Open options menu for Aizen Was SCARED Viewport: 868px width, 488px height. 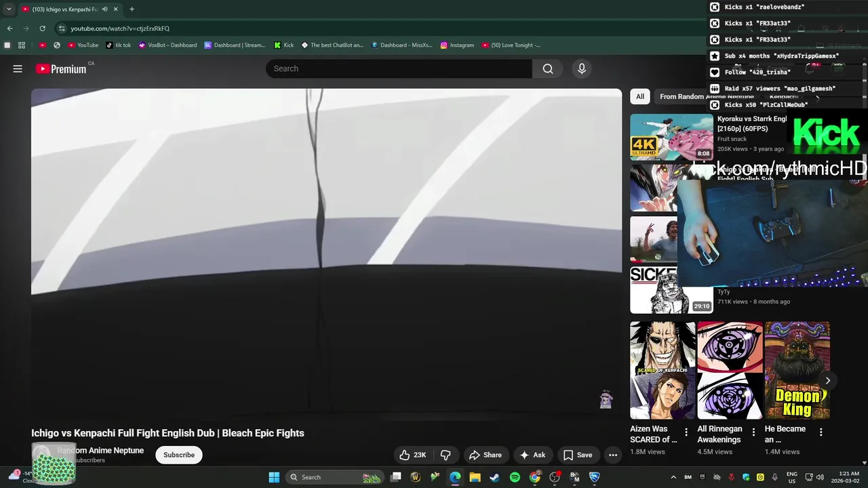pos(686,432)
